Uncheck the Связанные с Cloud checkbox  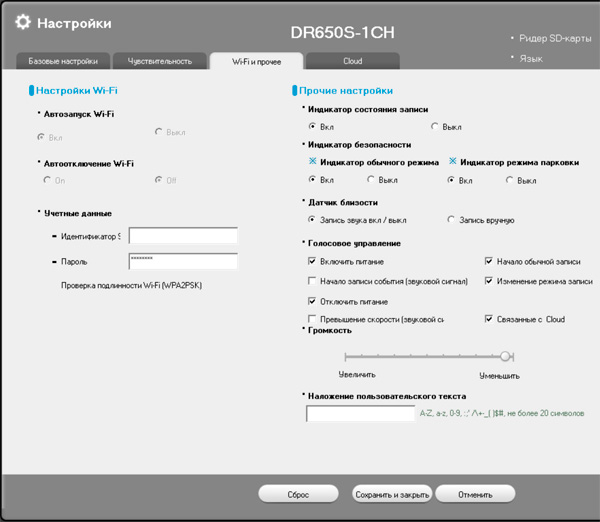click(x=489, y=320)
